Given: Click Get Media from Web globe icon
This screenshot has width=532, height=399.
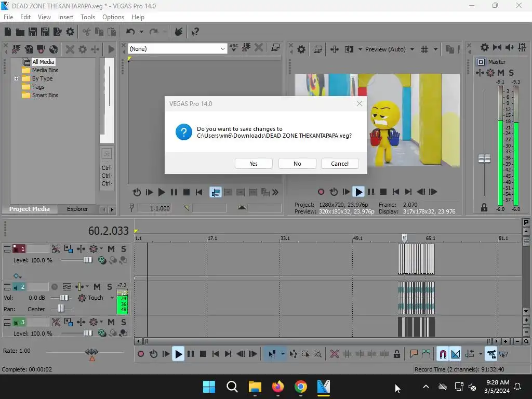Looking at the screenshot, I should point(54,49).
